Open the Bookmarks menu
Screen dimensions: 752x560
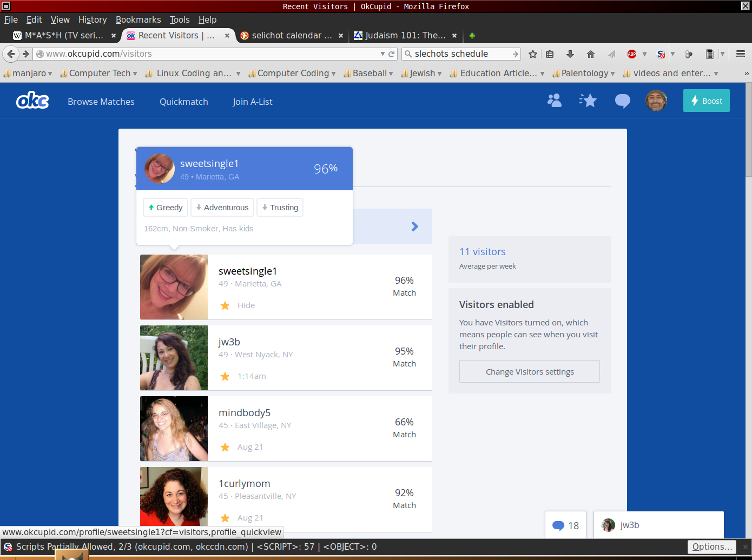coord(138,19)
